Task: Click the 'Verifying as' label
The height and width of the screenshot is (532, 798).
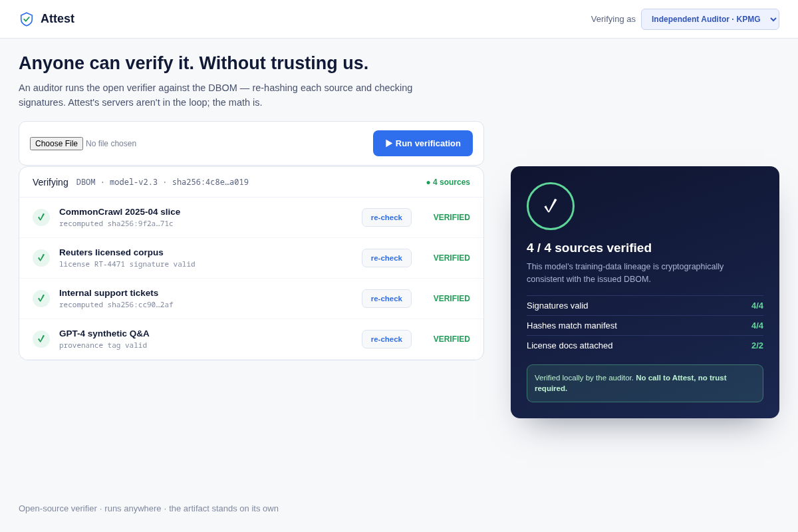Action: click(x=613, y=19)
